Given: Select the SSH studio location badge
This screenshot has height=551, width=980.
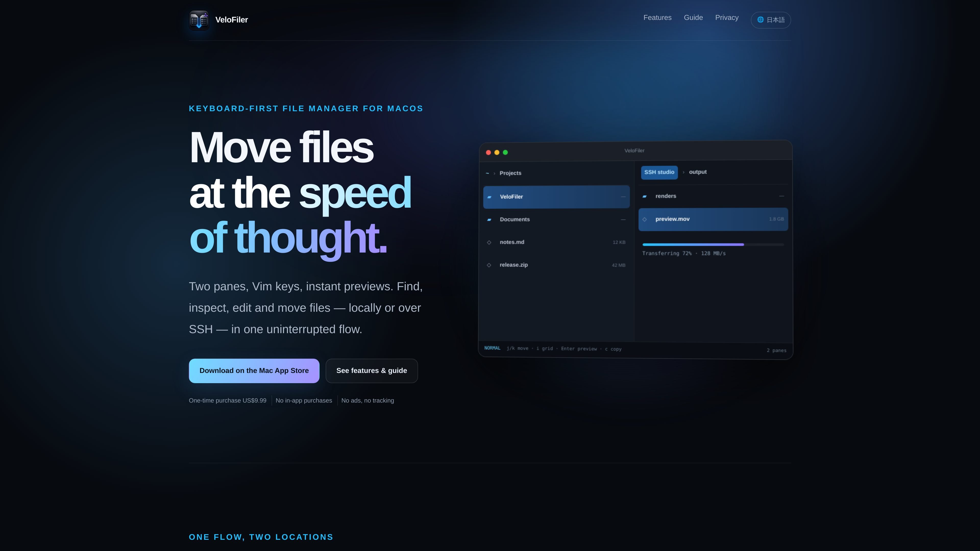Looking at the screenshot, I should [x=659, y=172].
